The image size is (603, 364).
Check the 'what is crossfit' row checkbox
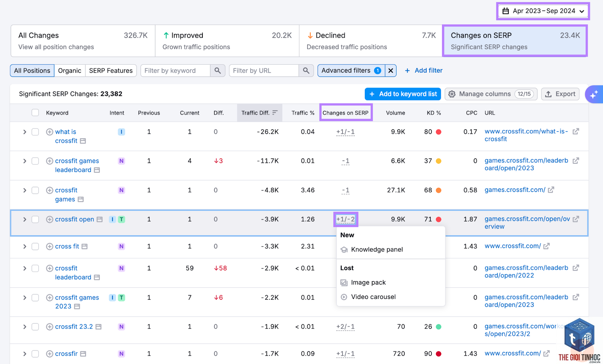(35, 132)
